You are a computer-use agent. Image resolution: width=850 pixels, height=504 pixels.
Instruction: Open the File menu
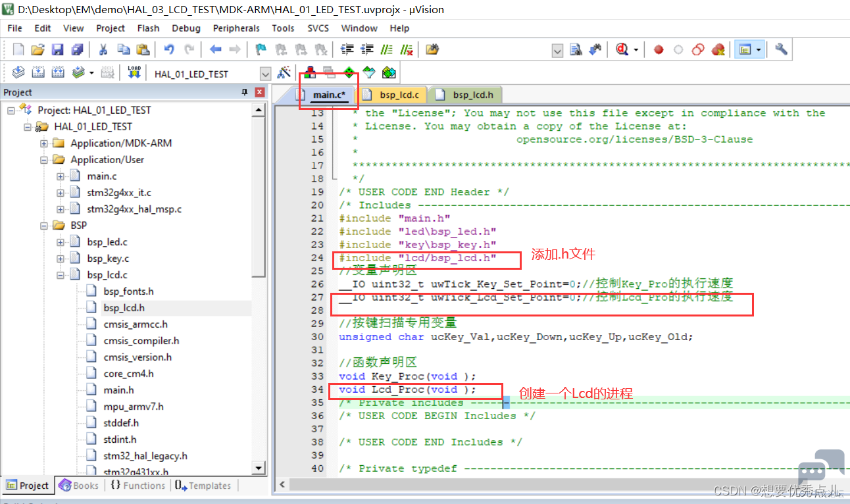[14, 28]
